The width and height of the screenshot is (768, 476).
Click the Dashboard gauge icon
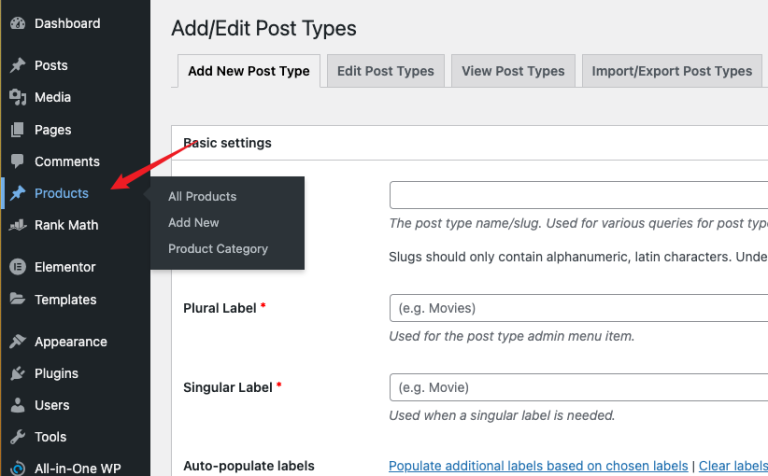(17, 23)
